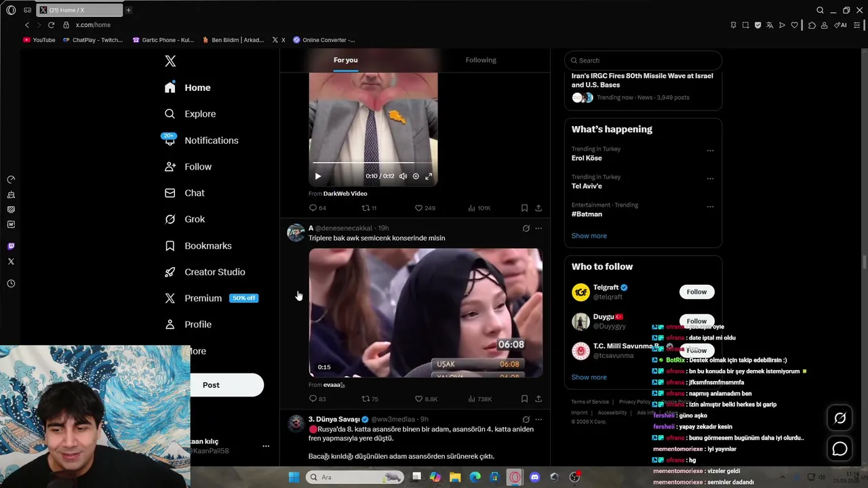Screen dimensions: 868x488
Task: Like the post with 249 likes
Action: [x=425, y=208]
